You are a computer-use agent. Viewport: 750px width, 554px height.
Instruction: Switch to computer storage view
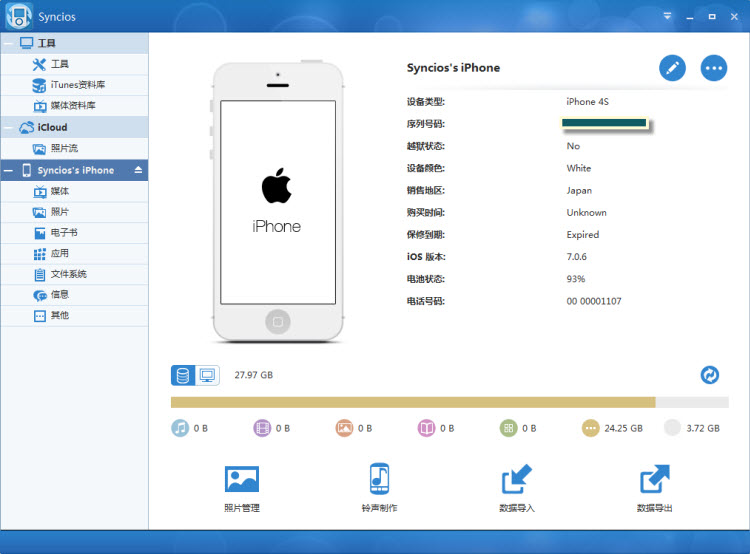(208, 375)
